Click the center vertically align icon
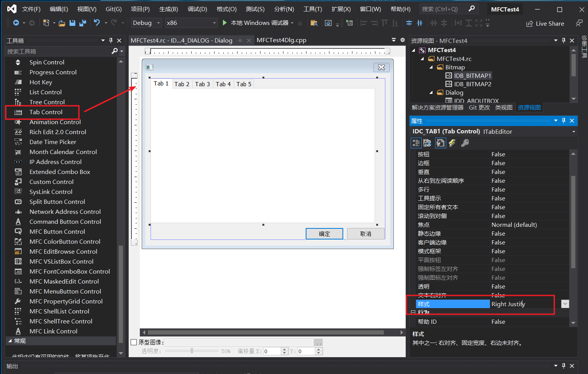Image resolution: width=588 pixels, height=374 pixels. [x=409, y=23]
